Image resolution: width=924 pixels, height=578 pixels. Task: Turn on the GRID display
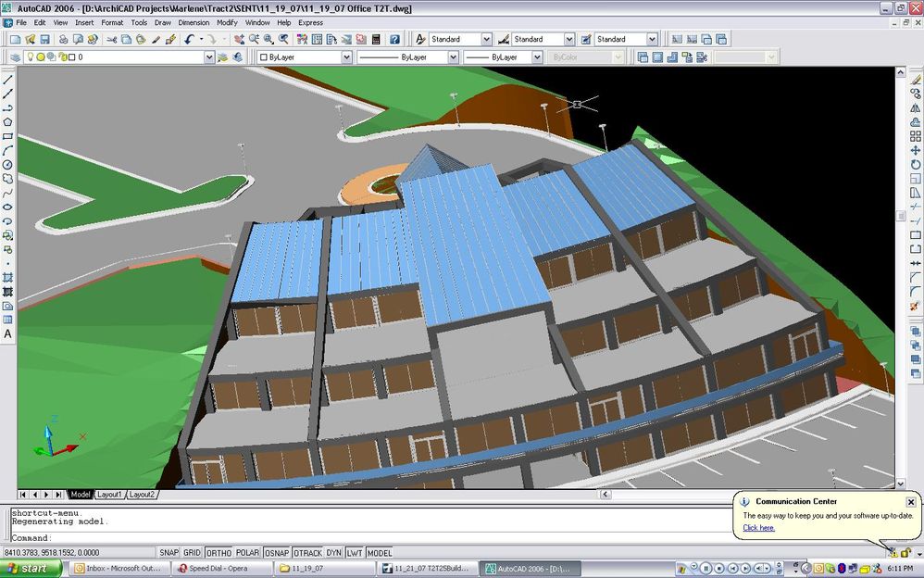pos(191,552)
